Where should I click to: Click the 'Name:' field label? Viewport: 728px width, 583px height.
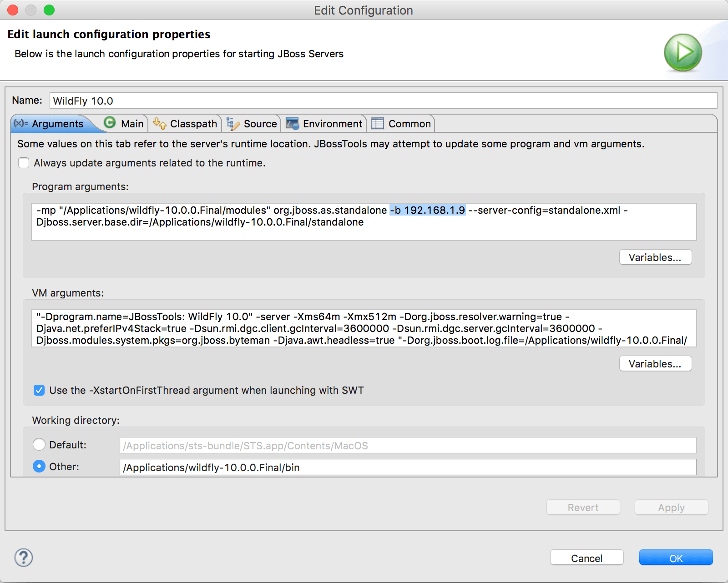(27, 100)
